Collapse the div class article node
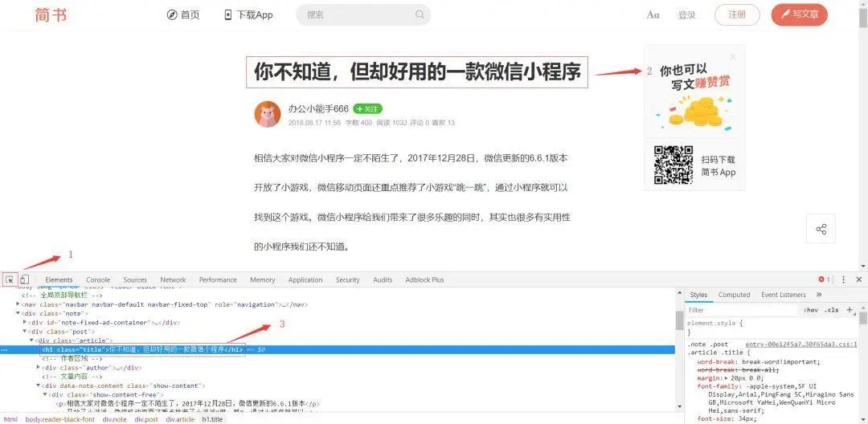The width and height of the screenshot is (868, 424). tap(31, 340)
